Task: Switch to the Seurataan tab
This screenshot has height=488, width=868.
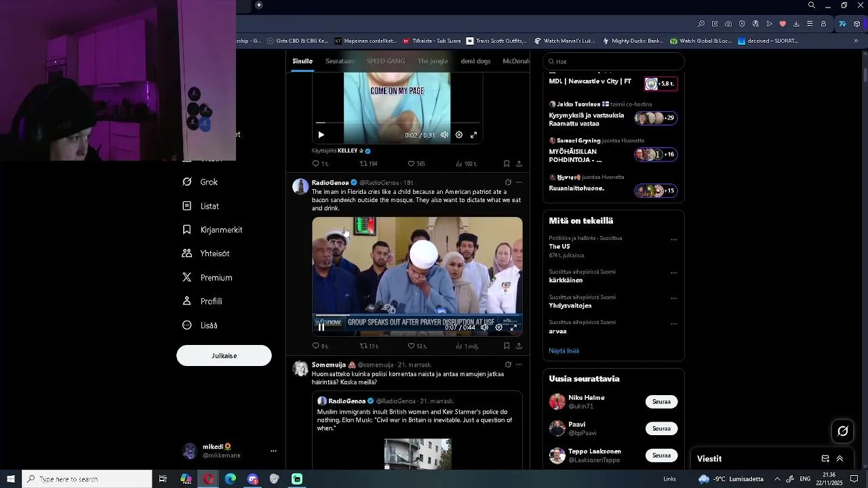Action: (340, 61)
